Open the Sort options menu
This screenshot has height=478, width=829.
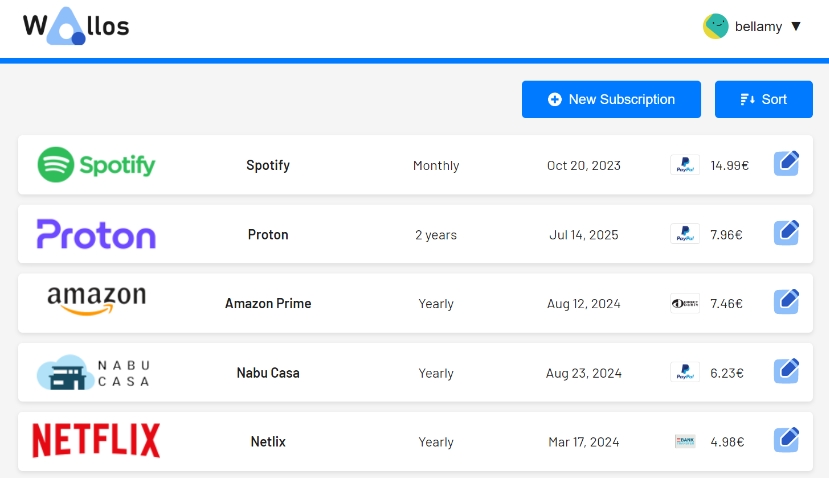(763, 99)
